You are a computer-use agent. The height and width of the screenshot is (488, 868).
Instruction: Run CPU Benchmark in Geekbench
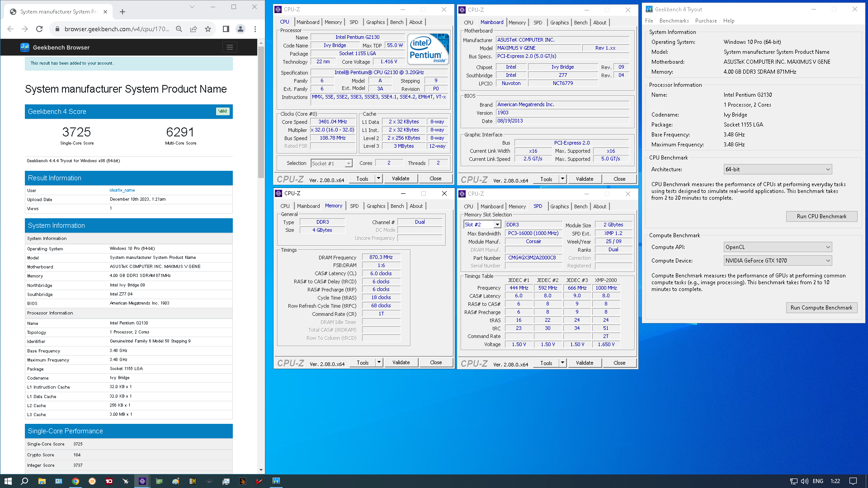(821, 216)
